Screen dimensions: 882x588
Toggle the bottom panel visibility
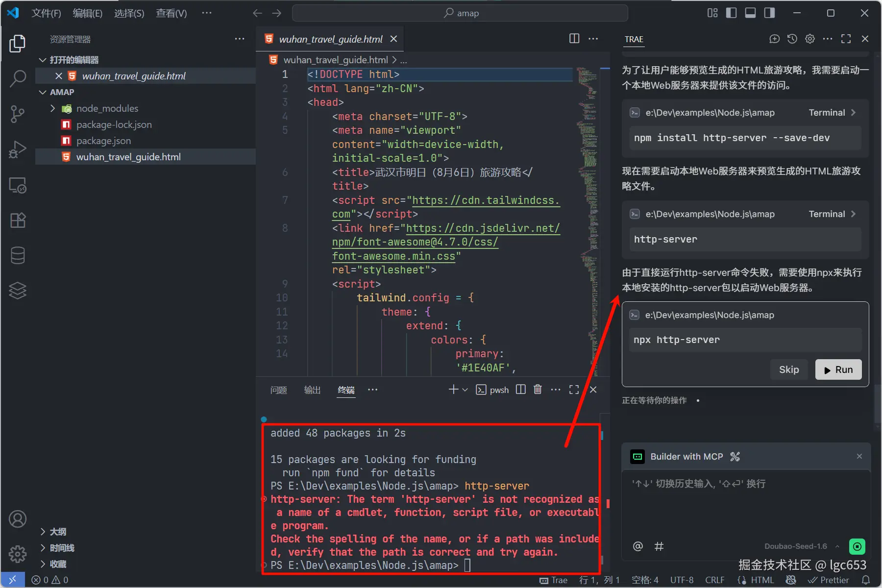(750, 13)
